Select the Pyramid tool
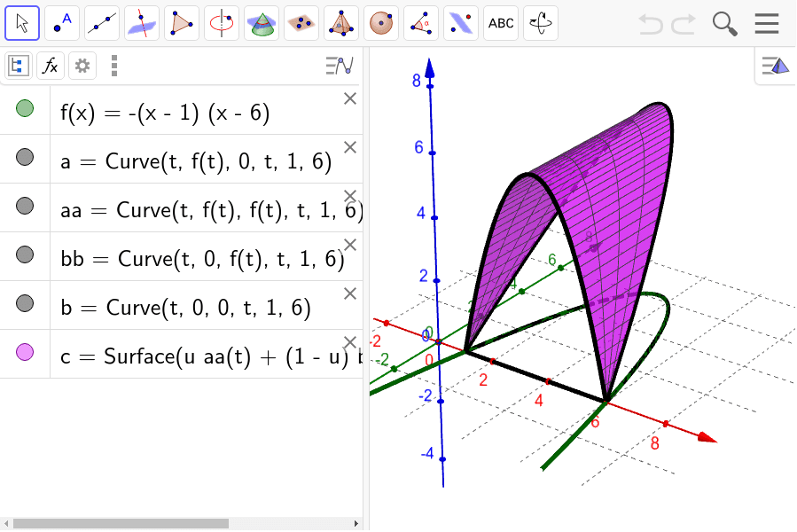 (x=340, y=23)
